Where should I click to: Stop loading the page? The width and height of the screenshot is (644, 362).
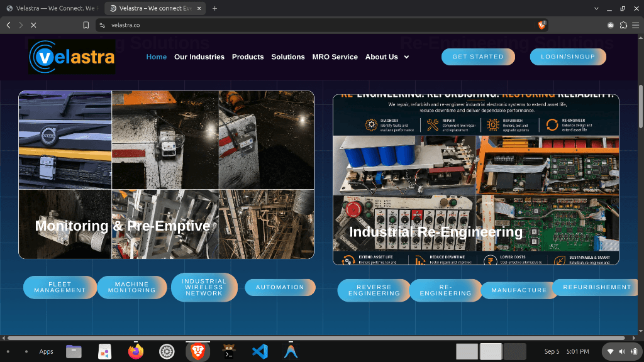click(x=34, y=25)
